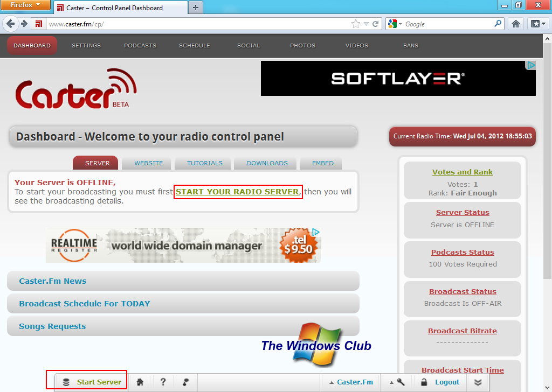Open the Broadcast Status link

point(463,291)
